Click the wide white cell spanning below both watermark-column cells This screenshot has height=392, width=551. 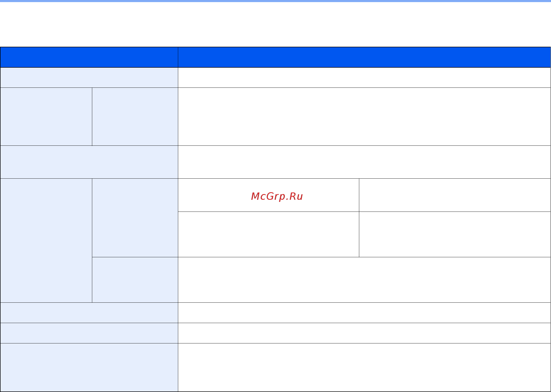[364, 280]
